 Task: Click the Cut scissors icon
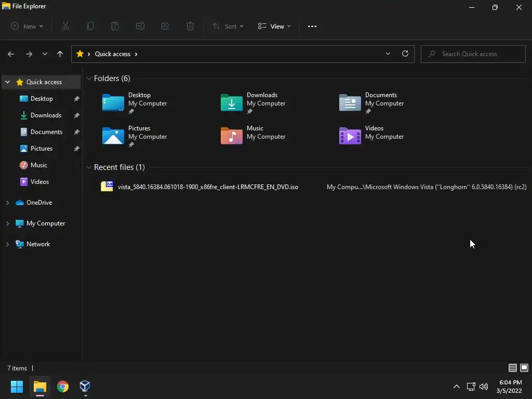pyautogui.click(x=65, y=26)
